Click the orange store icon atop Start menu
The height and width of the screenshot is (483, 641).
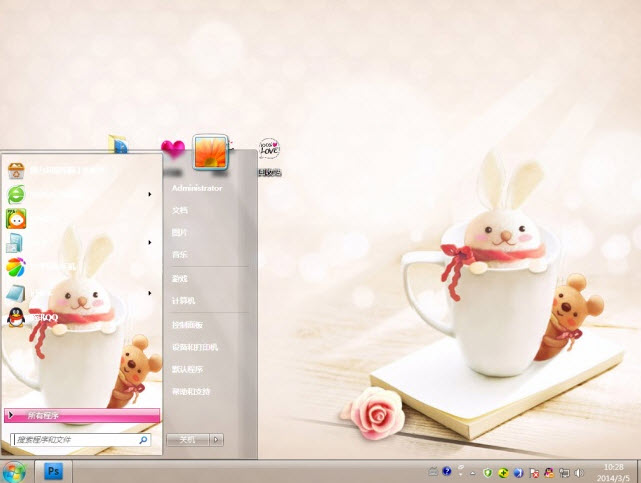[16, 169]
